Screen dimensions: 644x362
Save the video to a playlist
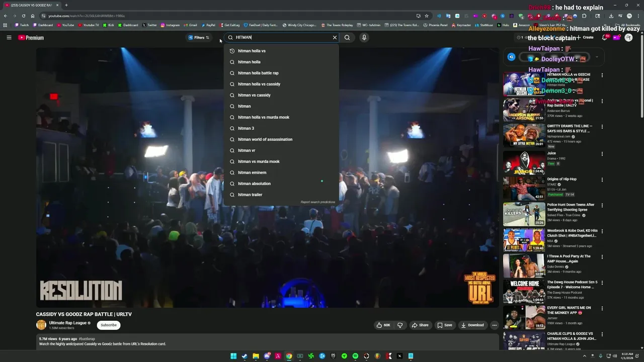[x=444, y=325]
